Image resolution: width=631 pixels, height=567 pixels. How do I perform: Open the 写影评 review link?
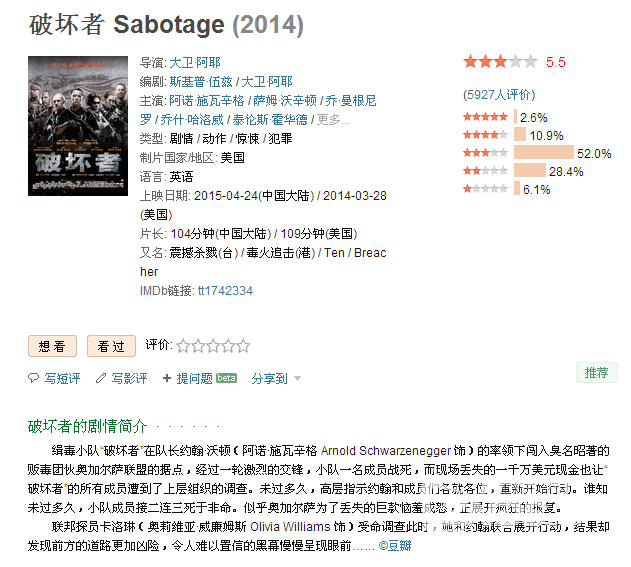pos(129,378)
